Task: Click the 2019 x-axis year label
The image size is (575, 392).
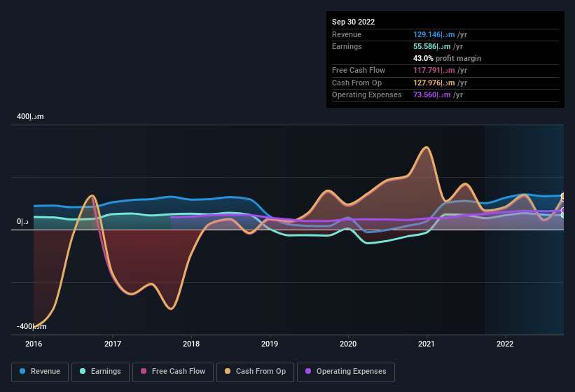Action: click(x=270, y=344)
